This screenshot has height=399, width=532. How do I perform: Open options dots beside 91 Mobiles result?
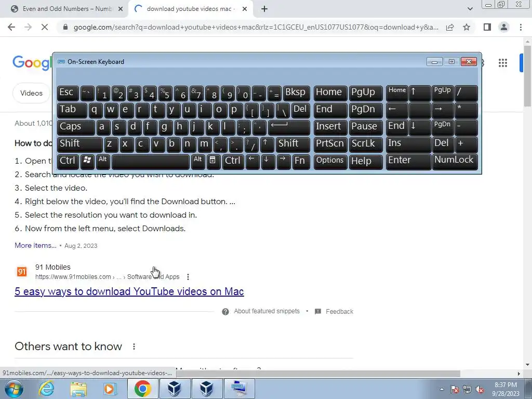(x=188, y=277)
